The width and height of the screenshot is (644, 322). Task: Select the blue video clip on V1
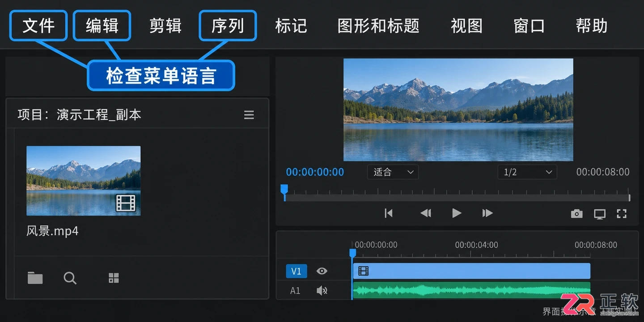[472, 271]
